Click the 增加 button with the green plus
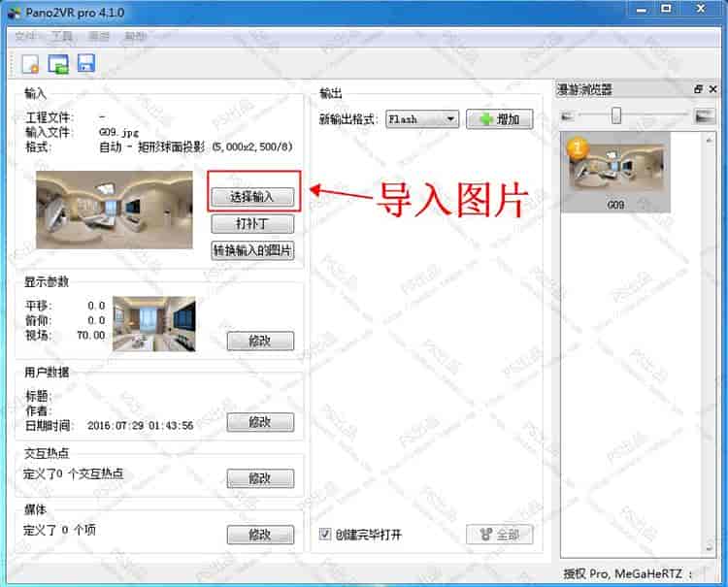The width and height of the screenshot is (728, 587). click(x=500, y=119)
